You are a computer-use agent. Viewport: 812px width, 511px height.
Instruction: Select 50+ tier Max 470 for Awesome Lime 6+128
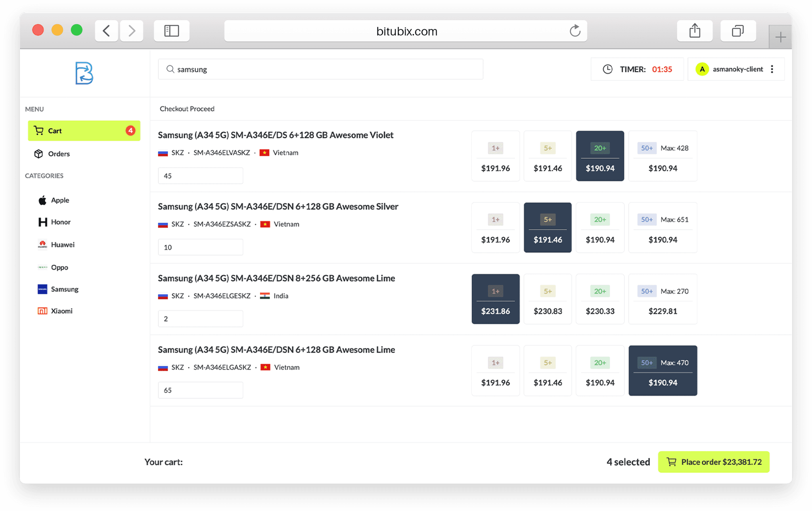tap(663, 370)
